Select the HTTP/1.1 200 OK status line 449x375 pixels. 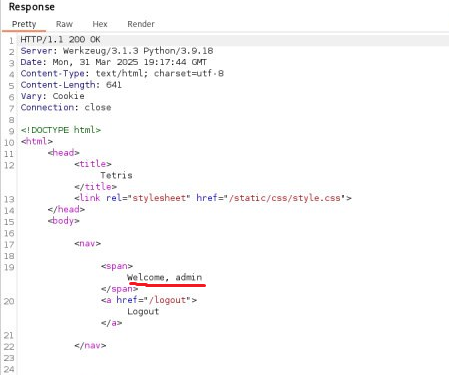60,39
